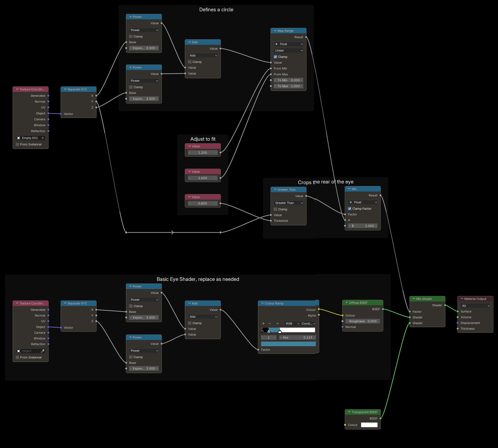Collapse the Colour Ramp node header chevron
Screen dimensions: 498x448
click(x=262, y=303)
